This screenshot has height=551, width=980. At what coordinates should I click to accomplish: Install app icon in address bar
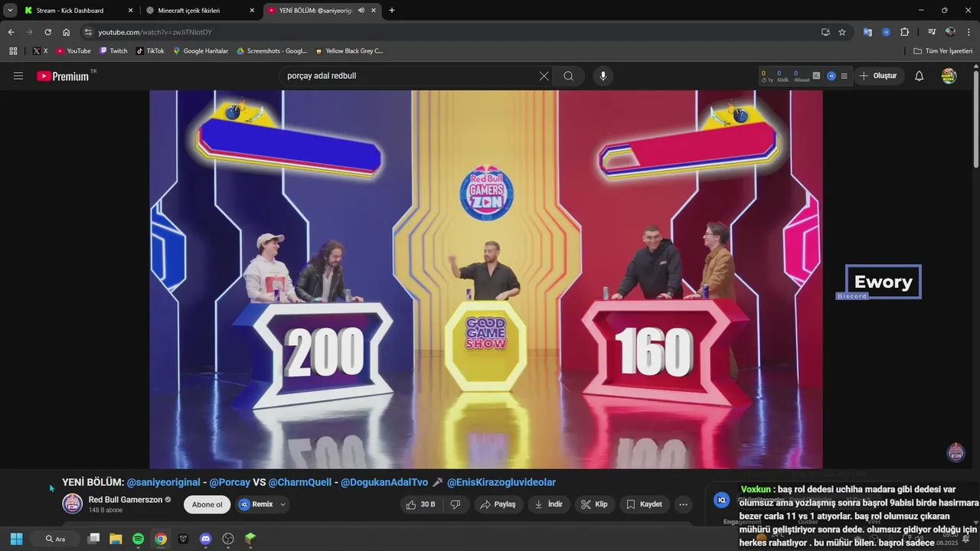pos(825,32)
